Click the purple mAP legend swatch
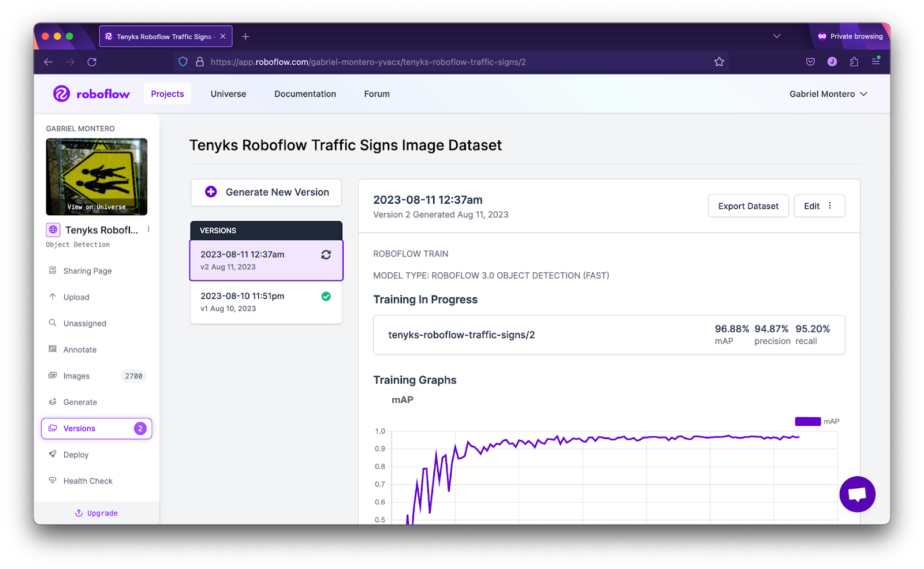The width and height of the screenshot is (924, 569). coord(807,421)
